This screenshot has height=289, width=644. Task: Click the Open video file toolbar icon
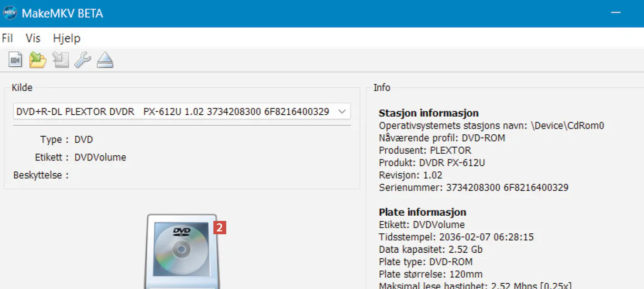[x=16, y=60]
